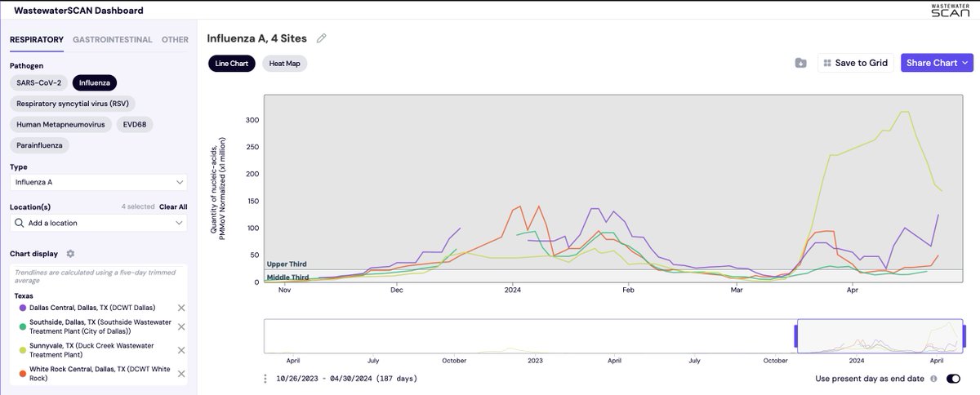
Task: Switch to the Gastrointestinal tab
Action: [113, 39]
